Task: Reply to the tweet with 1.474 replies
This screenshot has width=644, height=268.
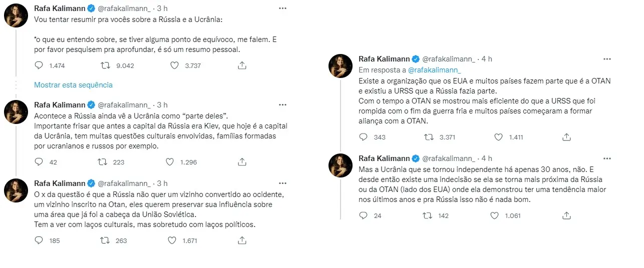Action: click(39, 65)
